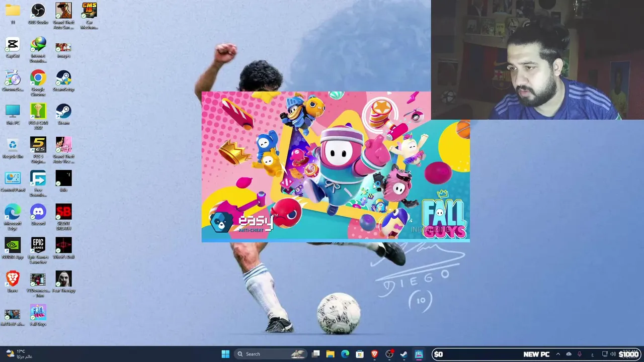Launch the Fear Therapy game shortcut

pyautogui.click(x=63, y=282)
